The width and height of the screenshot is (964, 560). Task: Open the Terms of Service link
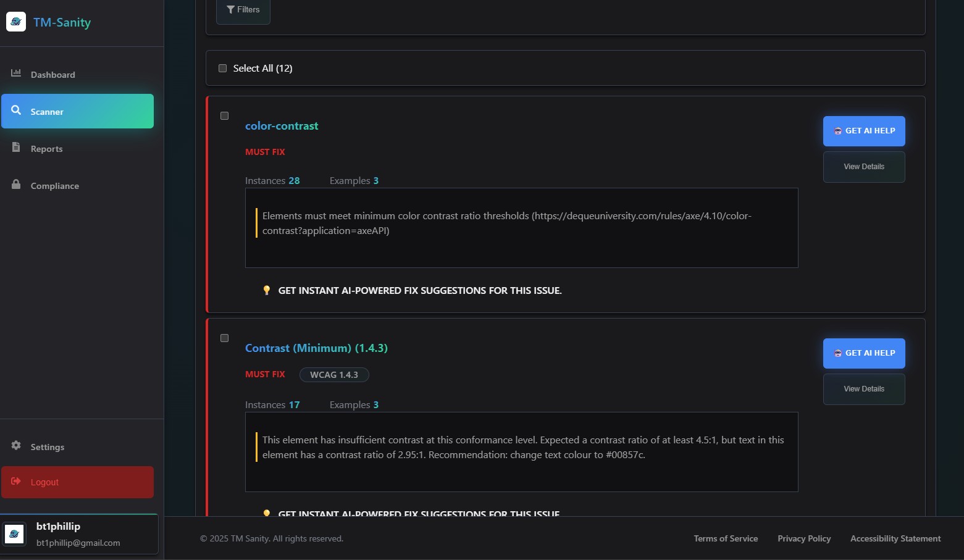tap(726, 538)
